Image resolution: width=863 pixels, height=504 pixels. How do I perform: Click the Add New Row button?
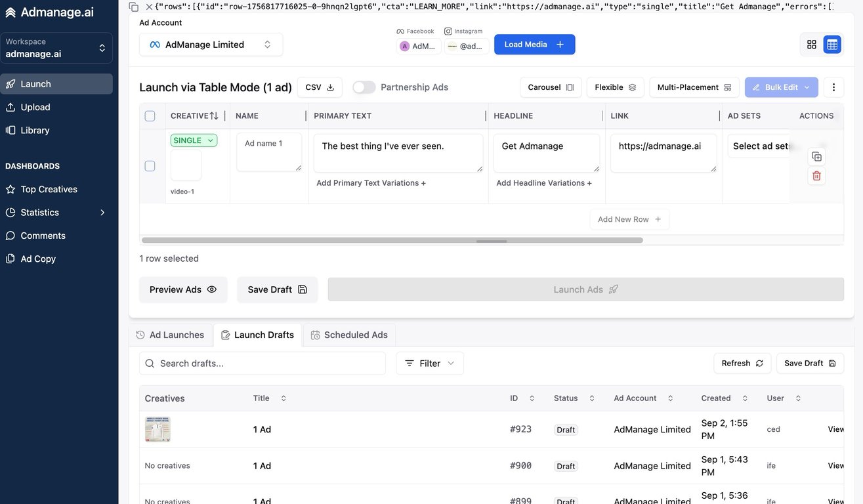coord(629,219)
